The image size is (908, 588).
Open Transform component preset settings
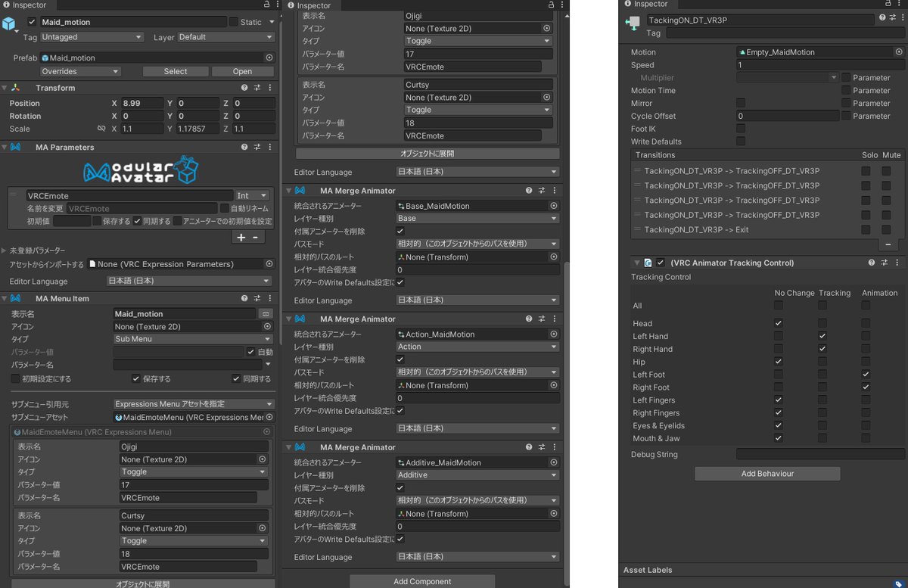click(257, 88)
